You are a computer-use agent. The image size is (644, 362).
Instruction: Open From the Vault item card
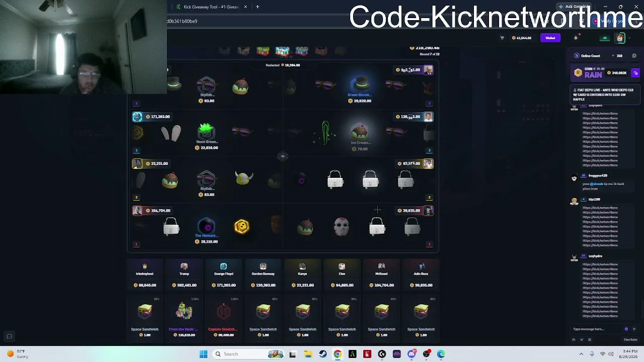point(184,318)
